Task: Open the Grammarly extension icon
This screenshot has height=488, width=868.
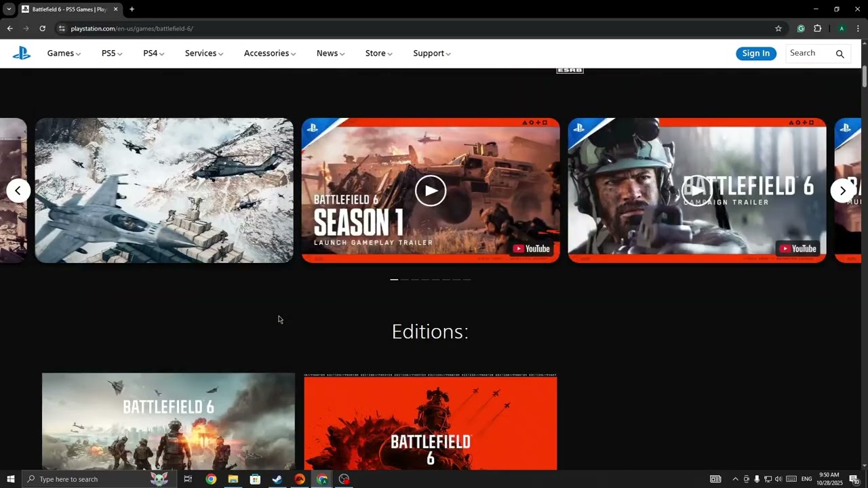Action: 801,28
